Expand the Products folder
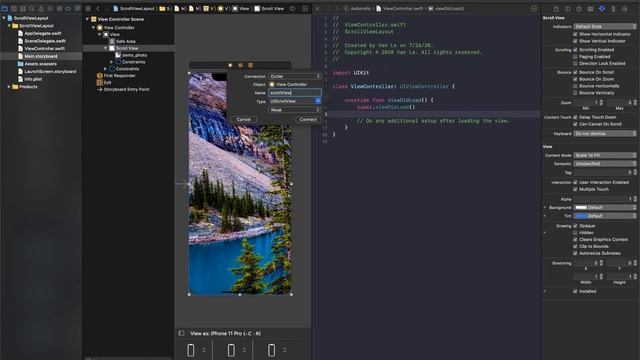Viewport: 640px width, 360px height. 9,87
